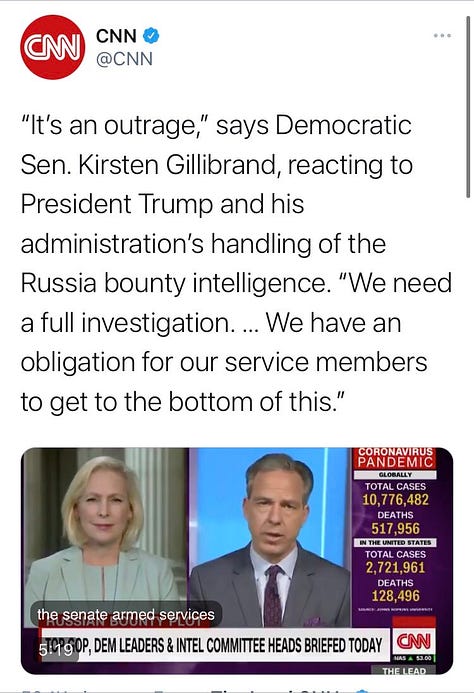
Task: Click the 5:19 video duration badge
Action: tap(56, 650)
